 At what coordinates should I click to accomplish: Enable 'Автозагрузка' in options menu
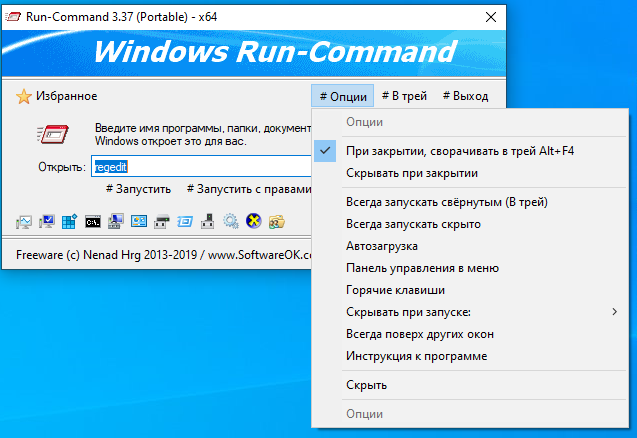click(470, 246)
